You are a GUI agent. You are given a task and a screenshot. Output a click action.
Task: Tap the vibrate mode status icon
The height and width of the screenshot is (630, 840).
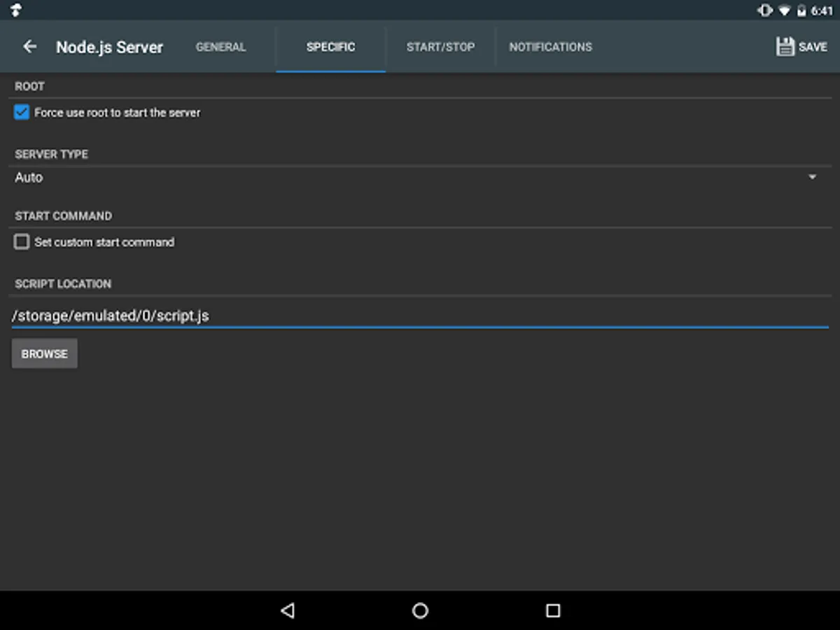click(764, 10)
